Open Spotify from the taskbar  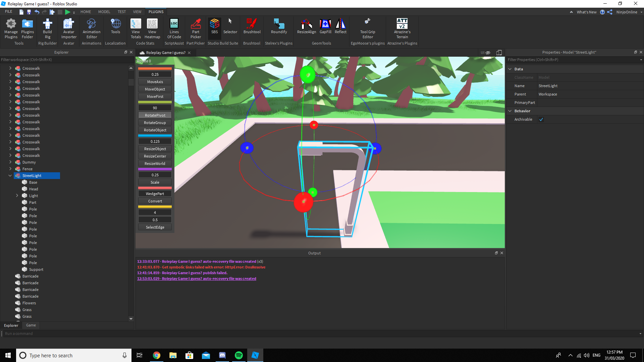coord(239,355)
